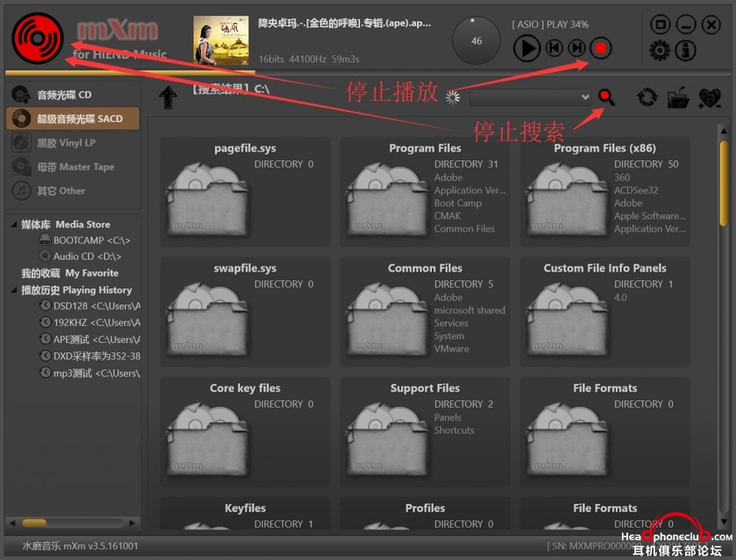Open the Support Files folder icon

[387, 439]
